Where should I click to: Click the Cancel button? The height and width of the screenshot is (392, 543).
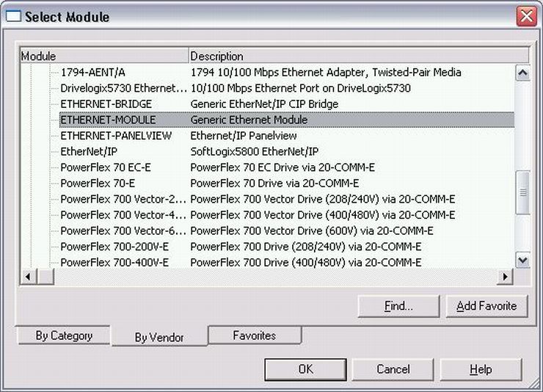393,369
